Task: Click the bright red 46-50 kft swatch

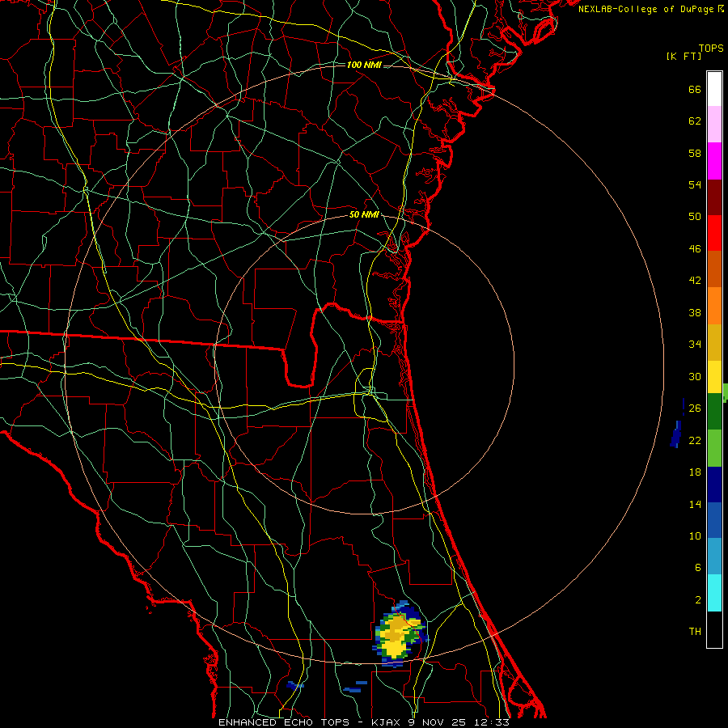Action: point(714,233)
